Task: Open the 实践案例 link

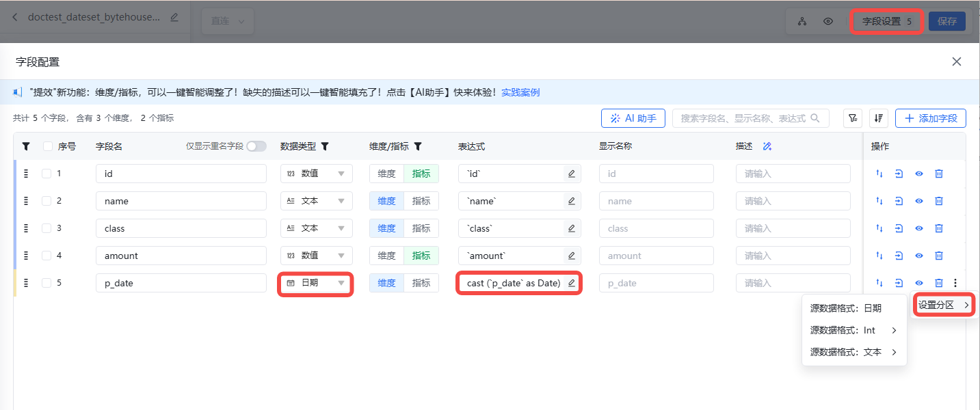Action: (520, 92)
